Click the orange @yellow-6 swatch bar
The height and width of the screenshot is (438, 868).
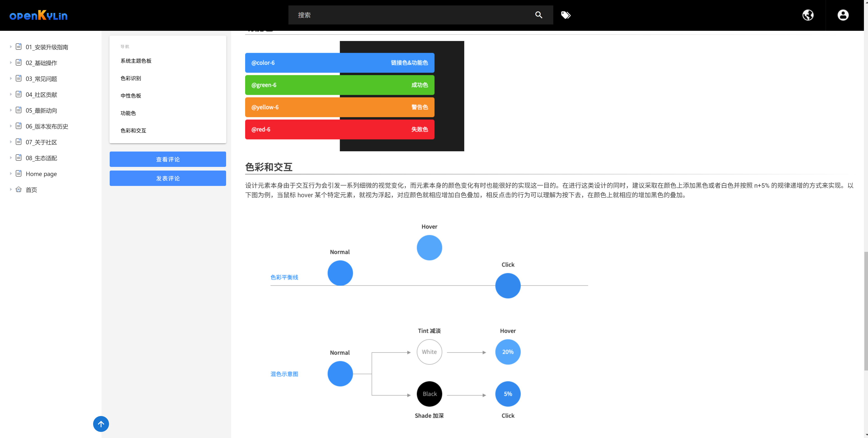[x=340, y=107]
